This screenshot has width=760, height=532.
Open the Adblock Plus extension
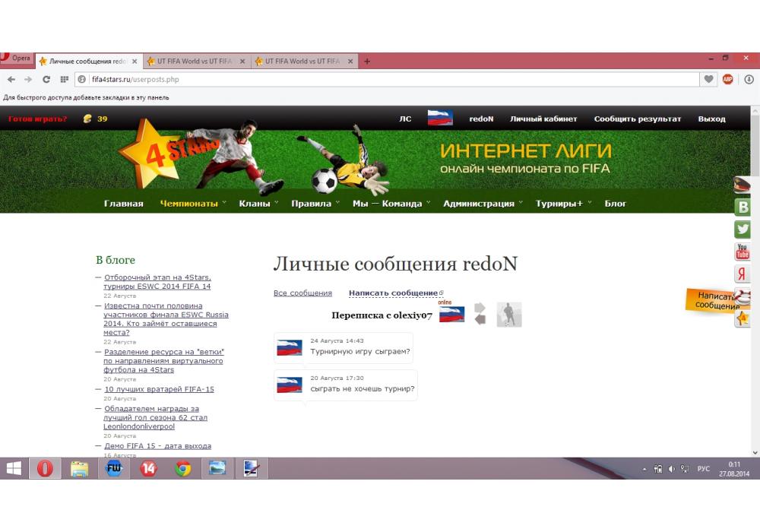click(x=727, y=79)
